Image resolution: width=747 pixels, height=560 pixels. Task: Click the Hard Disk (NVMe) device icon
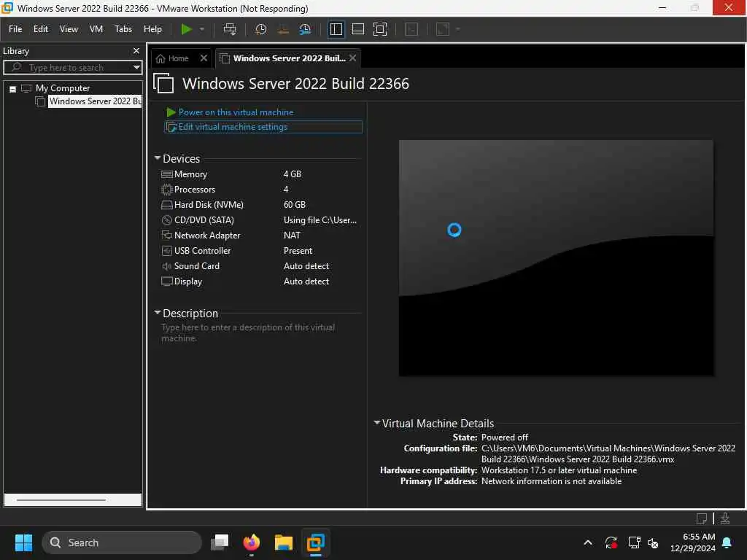tap(167, 205)
